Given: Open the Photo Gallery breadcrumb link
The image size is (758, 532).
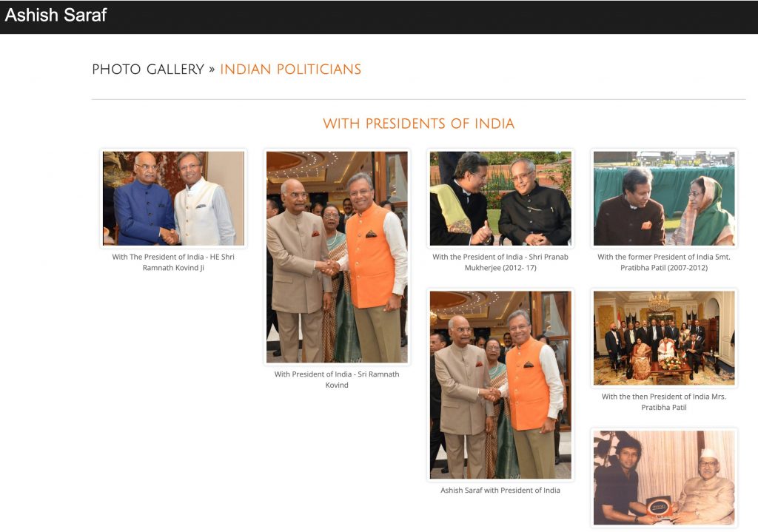Looking at the screenshot, I should pos(148,70).
